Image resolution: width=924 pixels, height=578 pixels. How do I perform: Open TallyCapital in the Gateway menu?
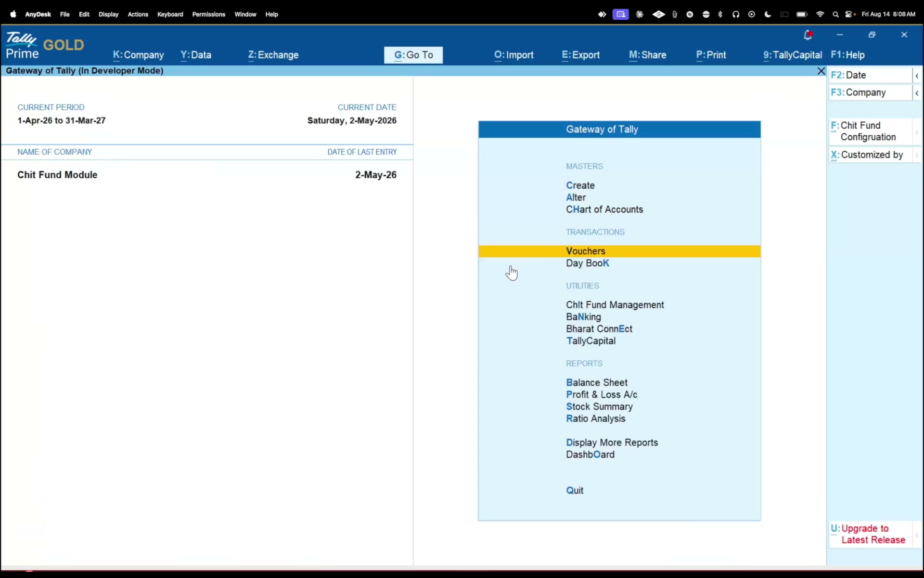tap(591, 341)
